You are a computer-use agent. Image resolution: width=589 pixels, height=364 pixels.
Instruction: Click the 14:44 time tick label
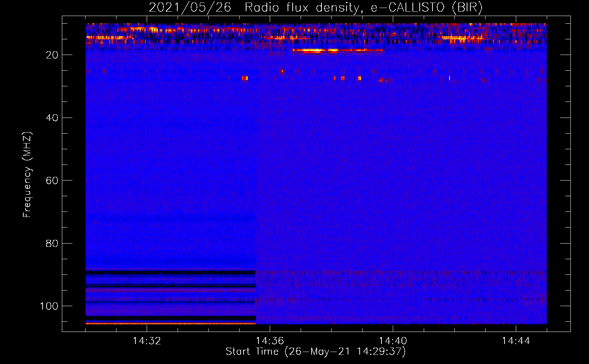pos(516,341)
